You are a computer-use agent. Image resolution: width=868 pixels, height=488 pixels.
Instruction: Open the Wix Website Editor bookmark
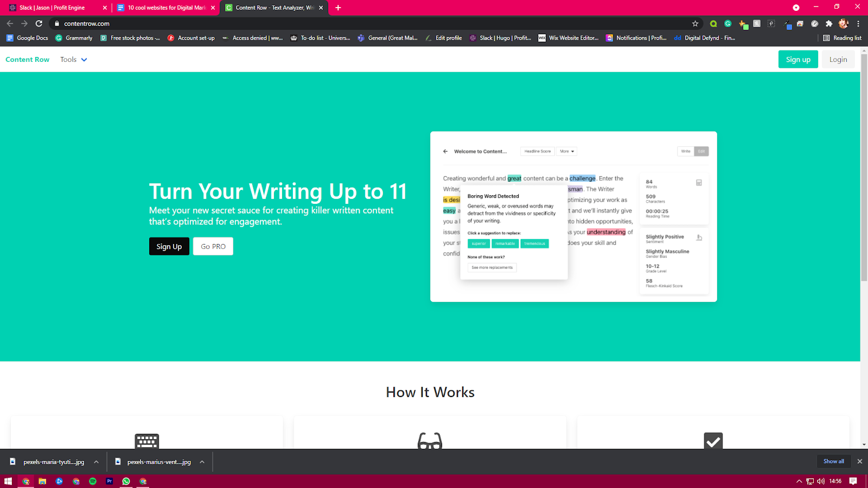(x=569, y=38)
